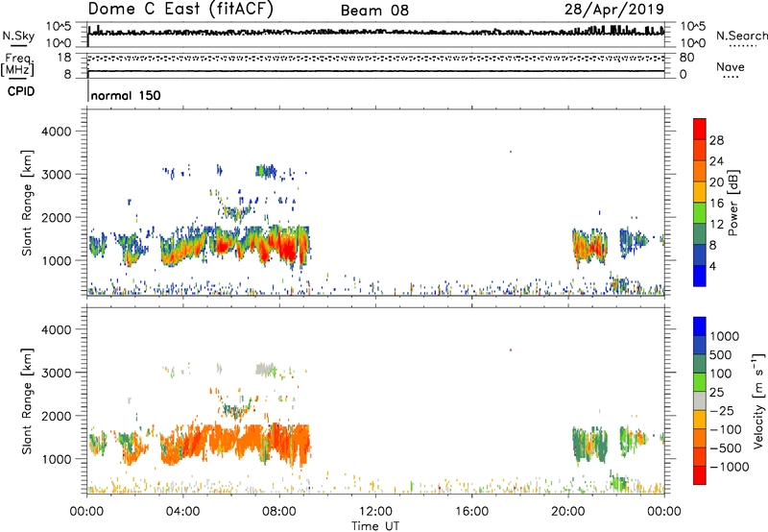The image size is (768, 532).
Task: Click the 'Velocity [m s⁻¹]' colorbar label
Action: point(758,400)
